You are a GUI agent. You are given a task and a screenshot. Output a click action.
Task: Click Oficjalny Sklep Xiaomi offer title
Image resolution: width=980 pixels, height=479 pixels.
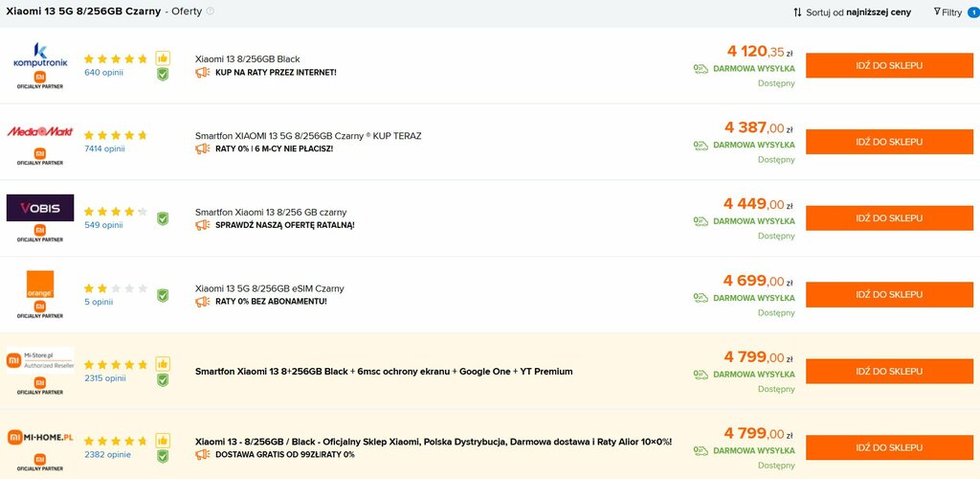pos(434,442)
